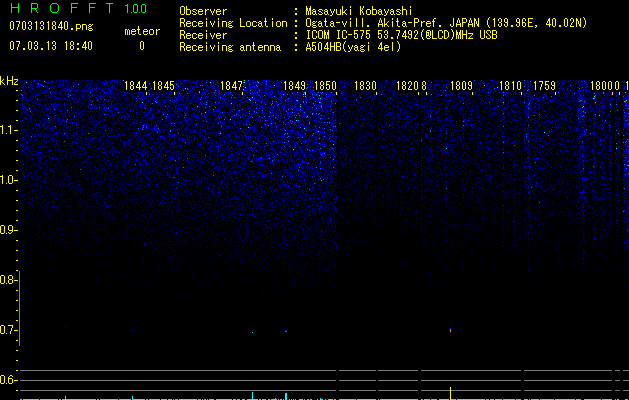The width and height of the screenshot is (629, 400).
Task: Click the 0.8 kHz axis label
Action: coord(8,280)
